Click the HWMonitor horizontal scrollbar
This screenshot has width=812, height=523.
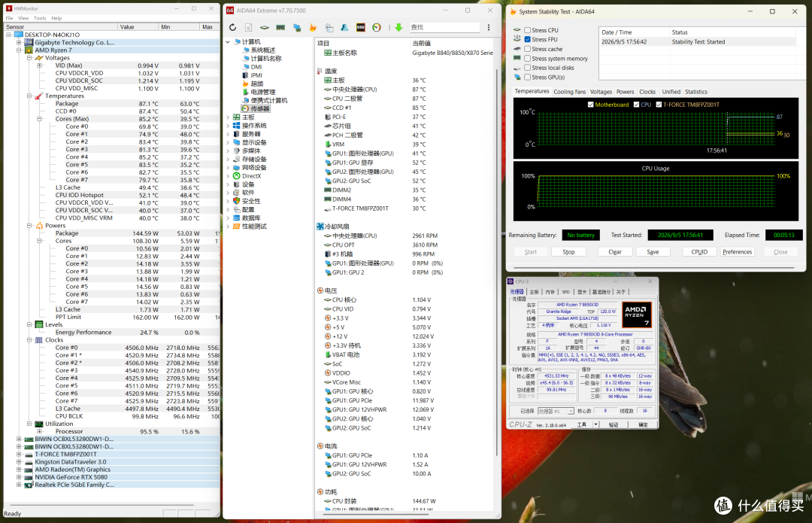101,505
